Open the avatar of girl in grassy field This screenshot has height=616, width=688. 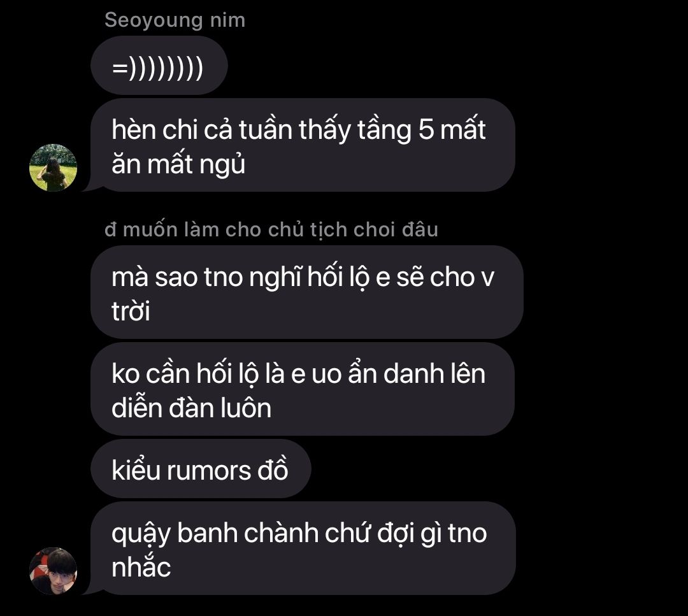pyautogui.click(x=53, y=168)
